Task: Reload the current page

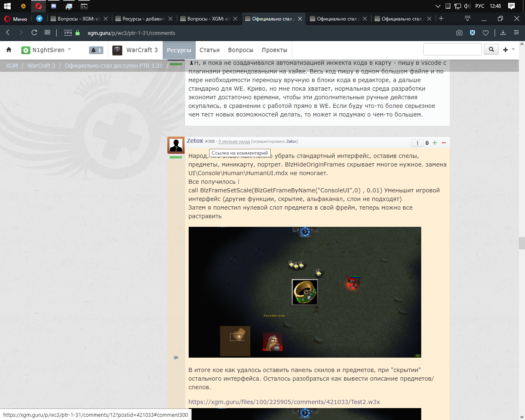Action: tap(34, 32)
